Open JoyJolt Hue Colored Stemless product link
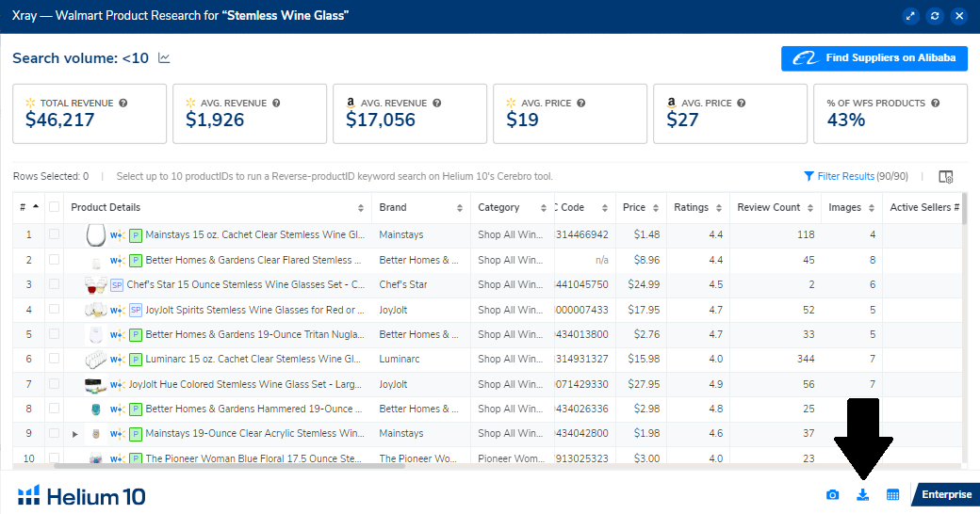The height and width of the screenshot is (514, 980). (x=245, y=384)
